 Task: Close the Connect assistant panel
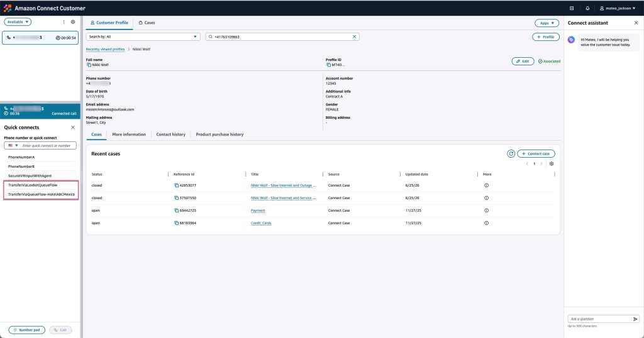click(636, 23)
